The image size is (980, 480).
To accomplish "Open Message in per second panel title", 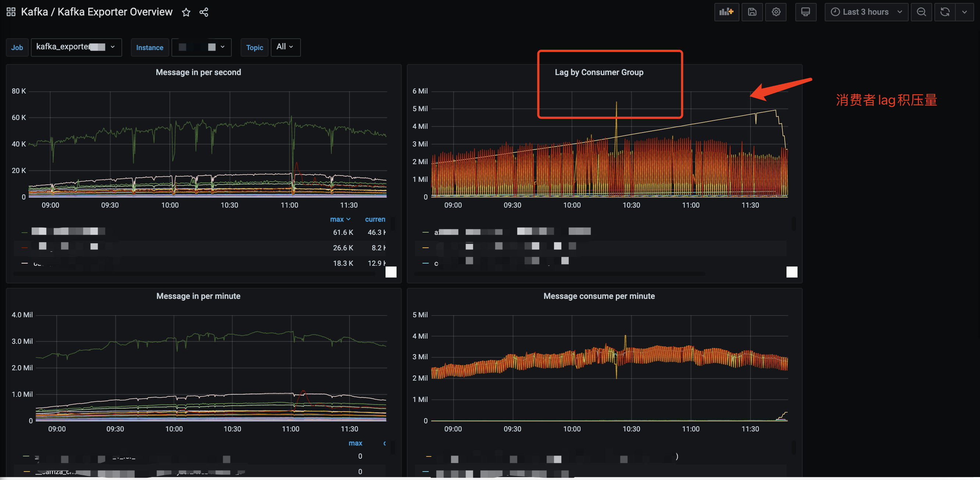I will click(198, 72).
